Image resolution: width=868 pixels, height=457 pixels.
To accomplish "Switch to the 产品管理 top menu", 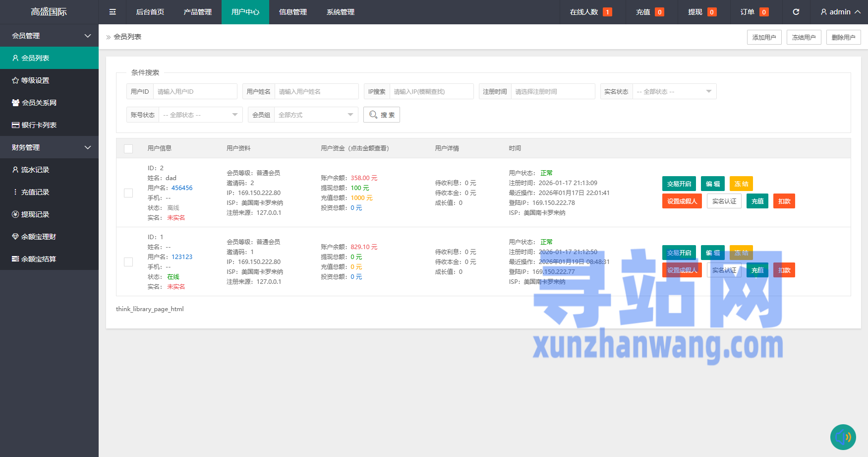I will coord(197,12).
